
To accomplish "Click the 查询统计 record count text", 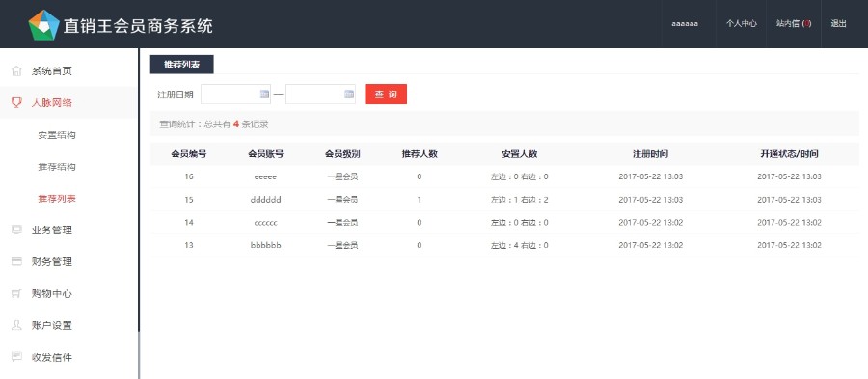I will click(214, 124).
